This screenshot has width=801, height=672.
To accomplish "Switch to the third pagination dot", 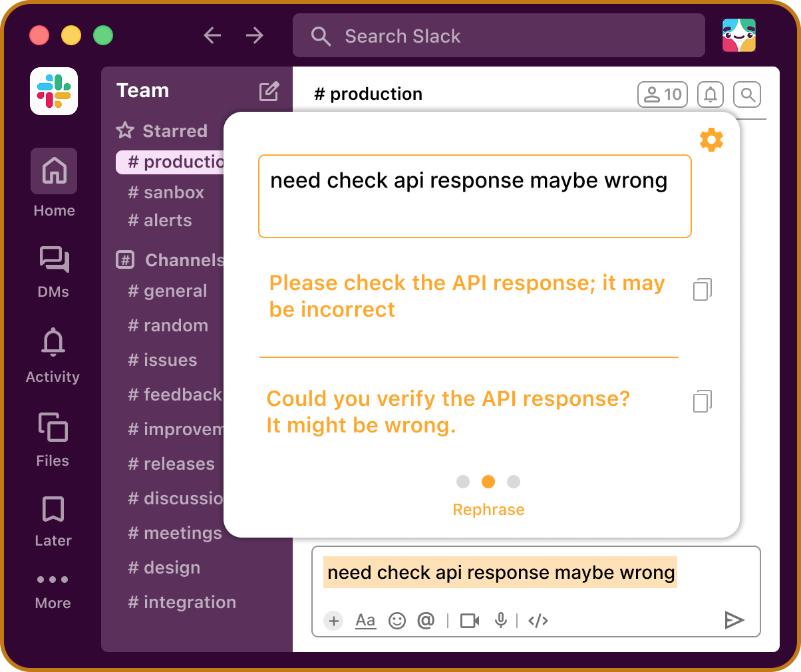I will tap(514, 482).
